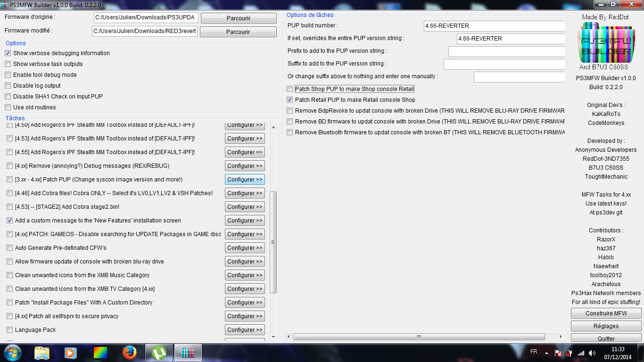Click the Firmware modifié path field
The height and width of the screenshot is (362, 644).
click(x=145, y=31)
